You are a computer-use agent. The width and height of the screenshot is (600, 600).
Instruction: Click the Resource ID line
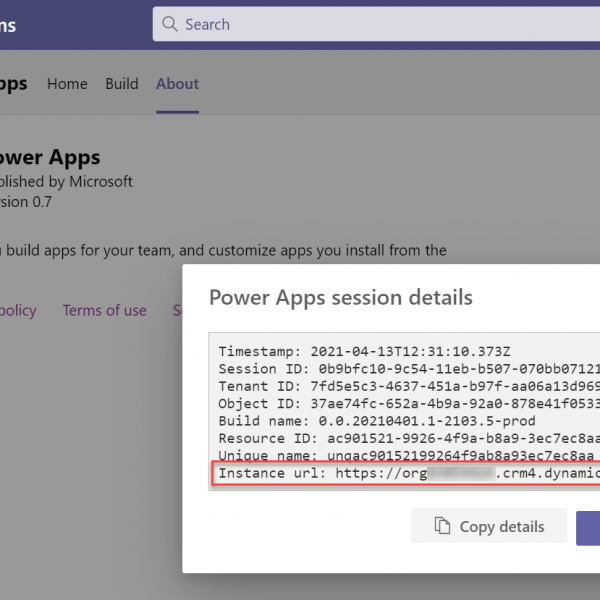point(409,439)
